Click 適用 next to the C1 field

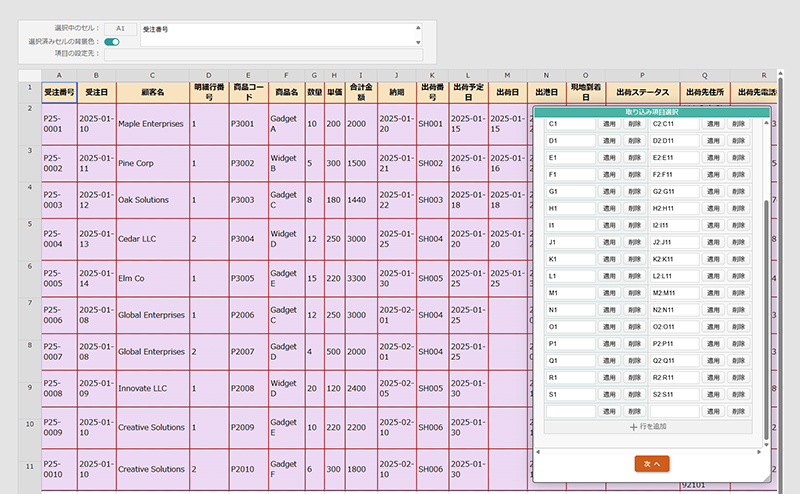(609, 124)
